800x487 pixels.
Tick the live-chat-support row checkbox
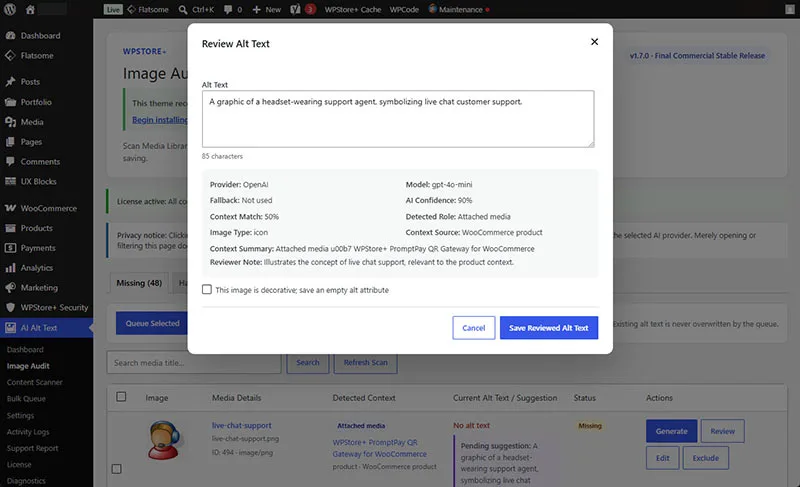coord(116,469)
